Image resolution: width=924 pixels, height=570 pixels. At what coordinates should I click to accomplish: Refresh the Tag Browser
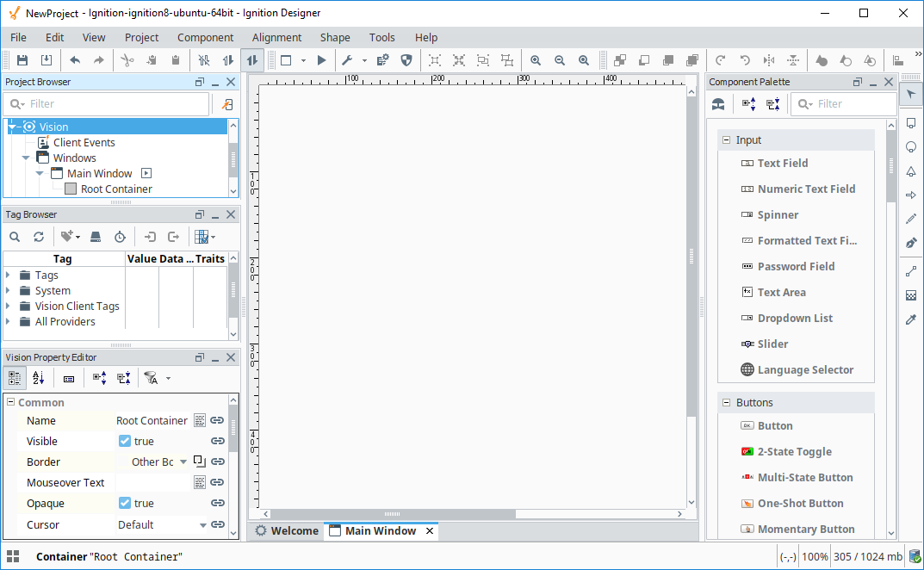39,237
